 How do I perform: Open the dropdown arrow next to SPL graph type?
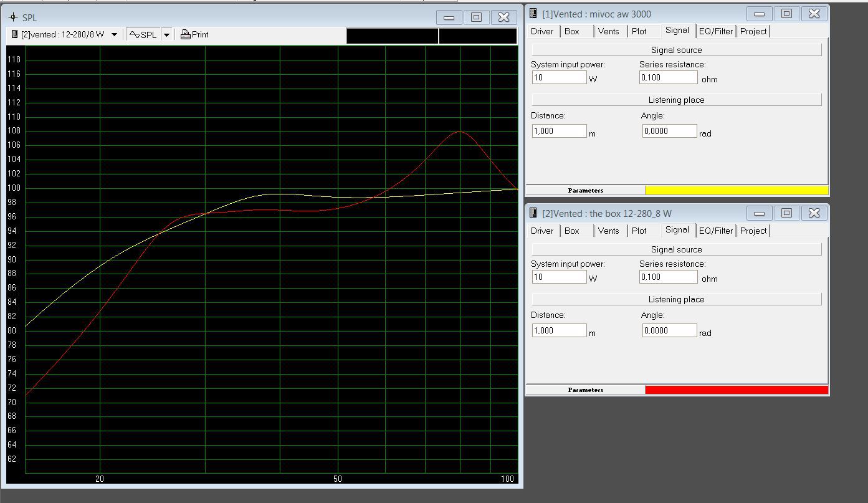pos(166,35)
